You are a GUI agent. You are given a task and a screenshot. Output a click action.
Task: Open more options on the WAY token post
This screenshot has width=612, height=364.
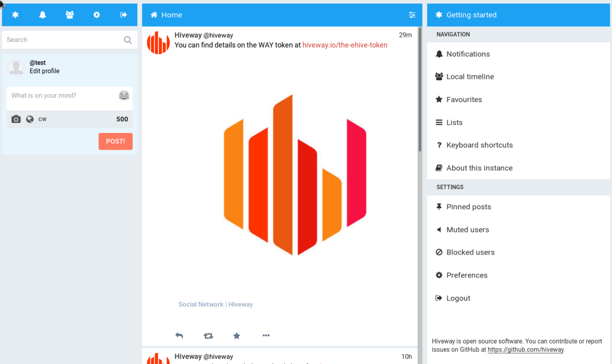266,336
